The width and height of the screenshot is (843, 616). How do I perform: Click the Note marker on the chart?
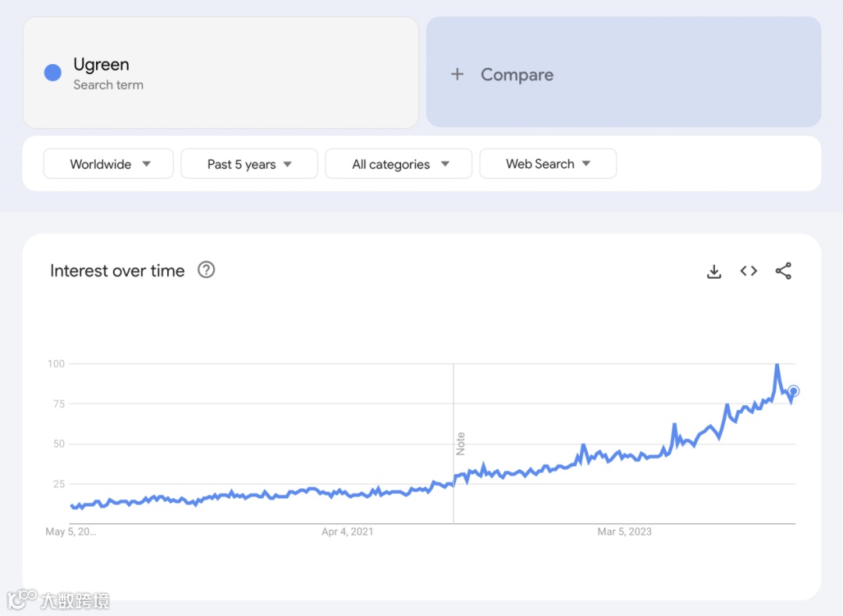461,443
